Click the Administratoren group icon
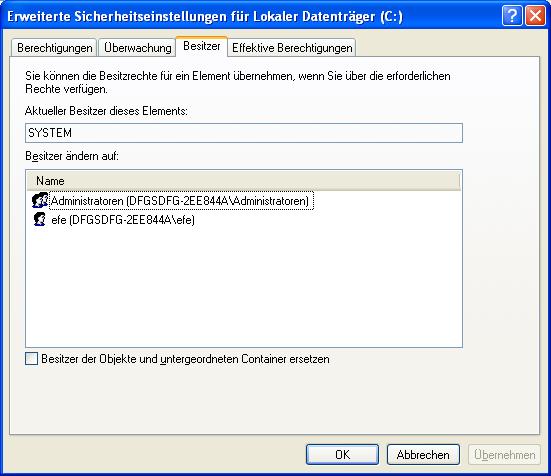Image resolution: width=551 pixels, height=476 pixels. (x=40, y=201)
